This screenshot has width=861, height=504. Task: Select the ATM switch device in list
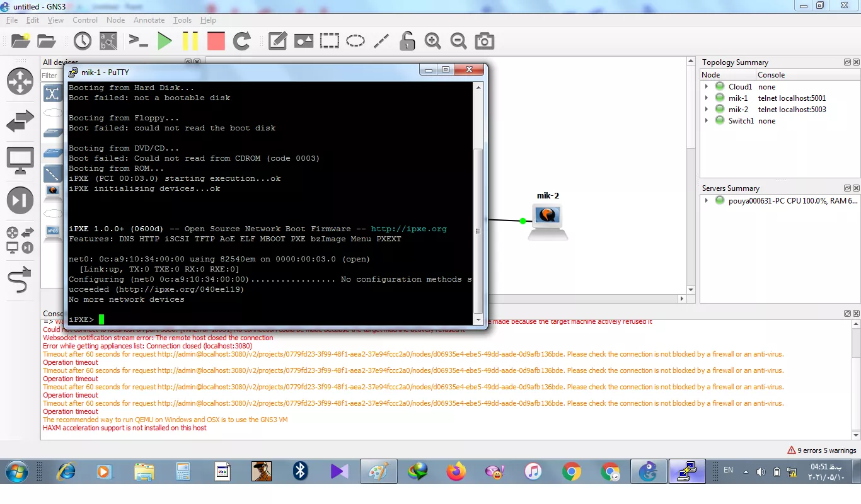[53, 94]
